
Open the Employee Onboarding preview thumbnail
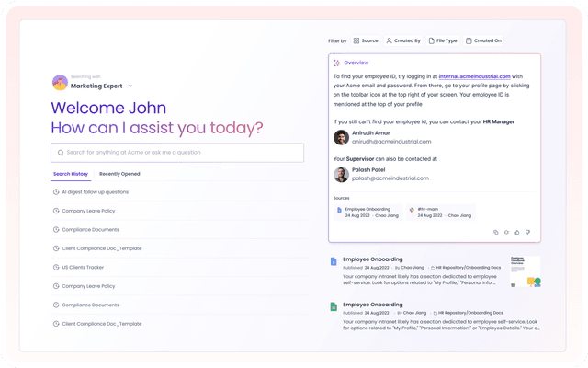(525, 271)
